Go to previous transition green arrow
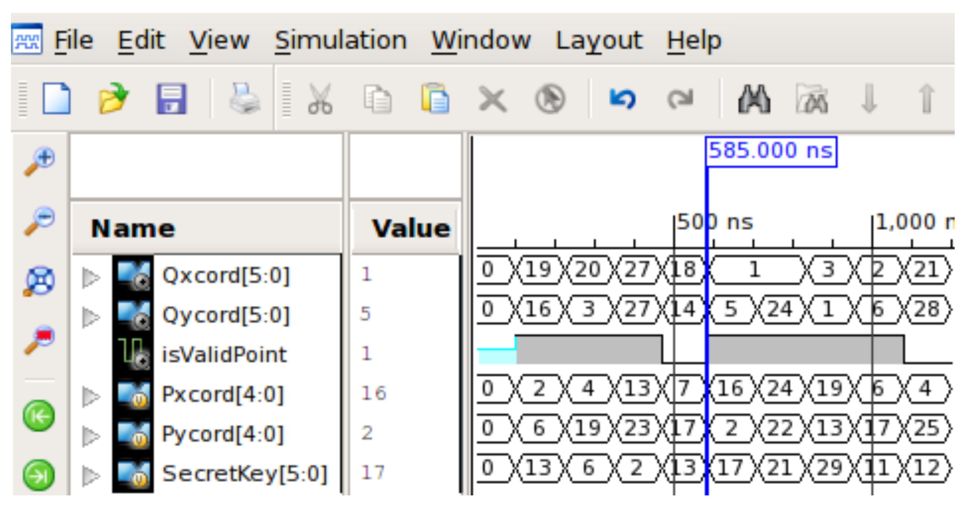This screenshot has width=980, height=506. [39, 416]
